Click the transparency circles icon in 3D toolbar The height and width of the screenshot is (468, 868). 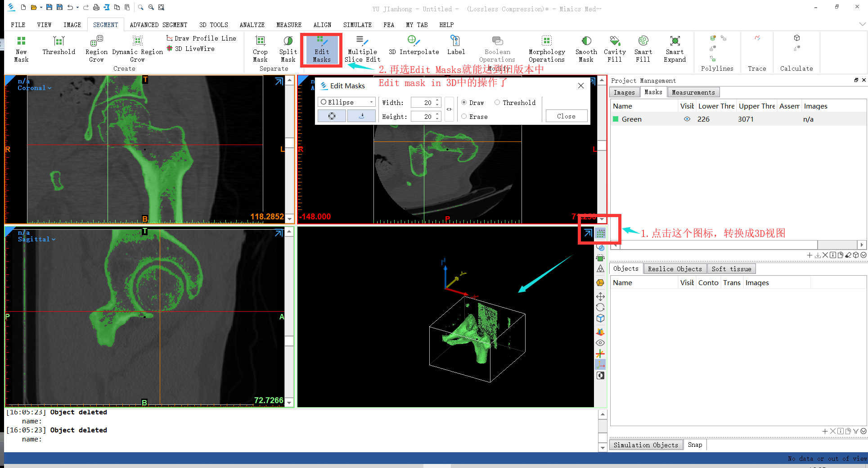(x=600, y=247)
